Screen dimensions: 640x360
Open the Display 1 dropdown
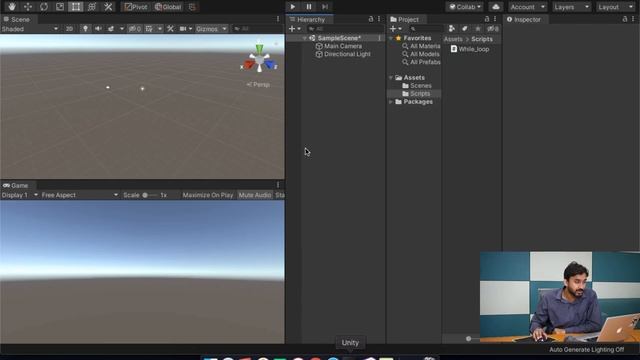(19, 195)
